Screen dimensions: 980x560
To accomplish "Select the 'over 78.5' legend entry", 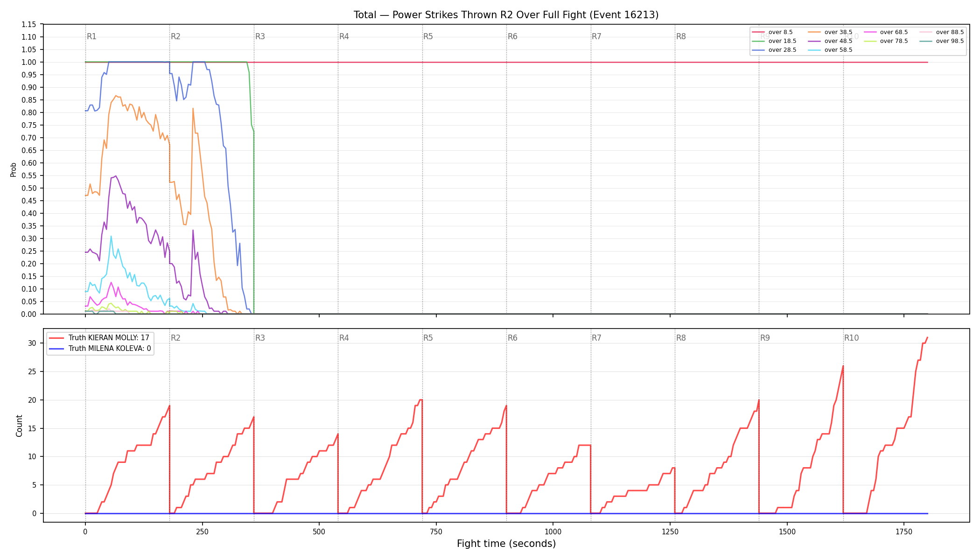I will pyautogui.click(x=886, y=41).
